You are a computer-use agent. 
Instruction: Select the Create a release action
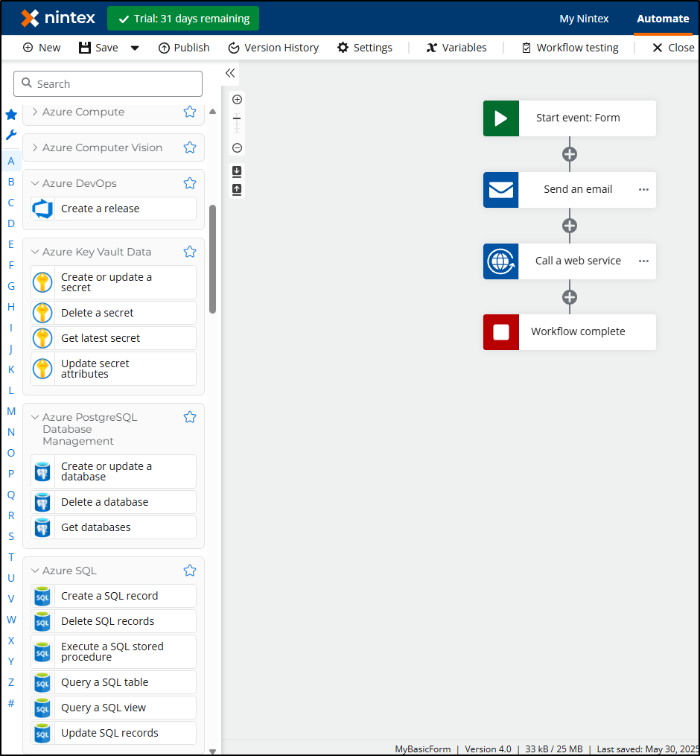click(113, 209)
